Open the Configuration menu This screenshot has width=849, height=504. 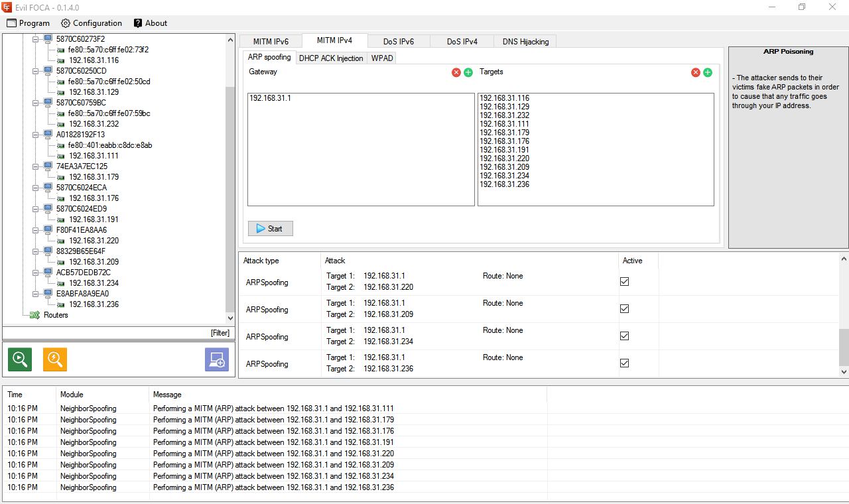click(x=91, y=23)
